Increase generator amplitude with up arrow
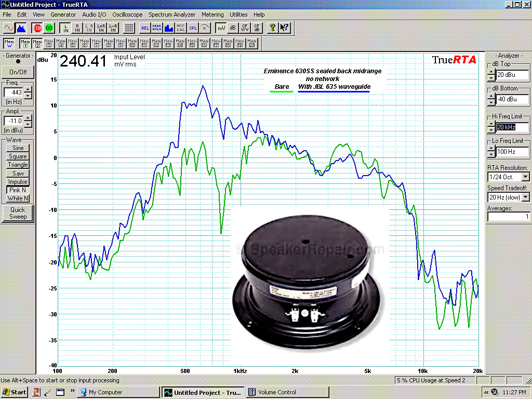 tap(28, 118)
